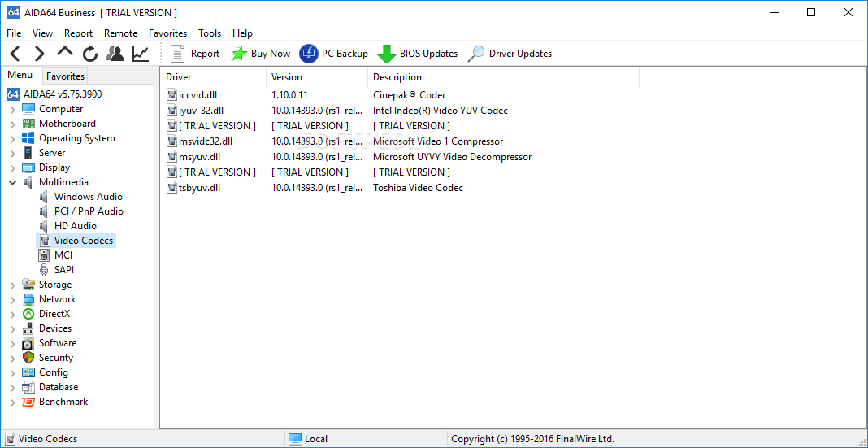Select Windows Audio in the tree
The width and height of the screenshot is (868, 448).
88,197
